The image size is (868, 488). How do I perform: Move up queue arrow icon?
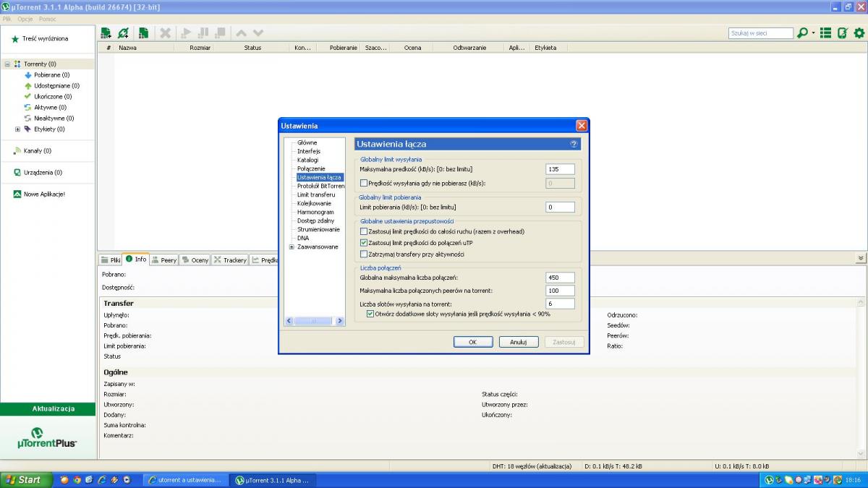(x=242, y=33)
